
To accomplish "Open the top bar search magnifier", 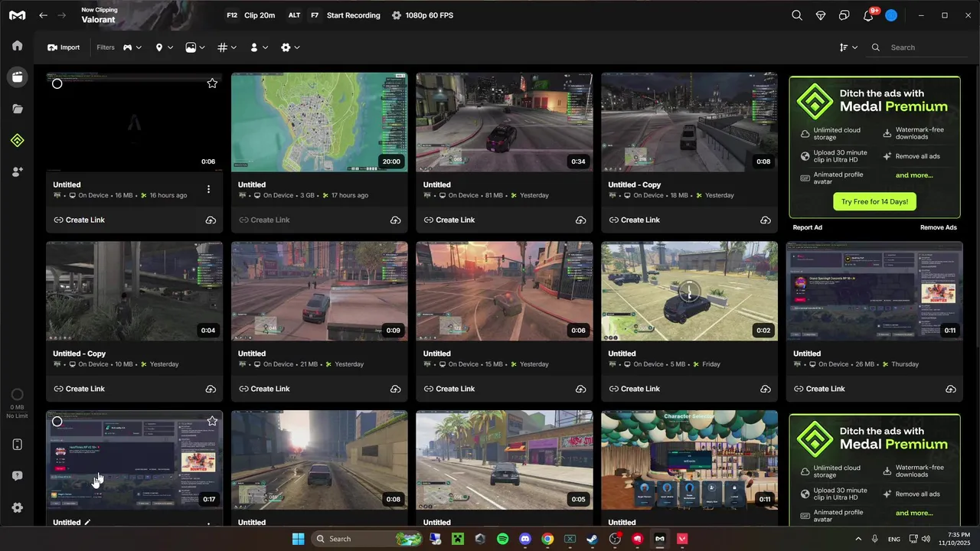I will [x=797, y=15].
